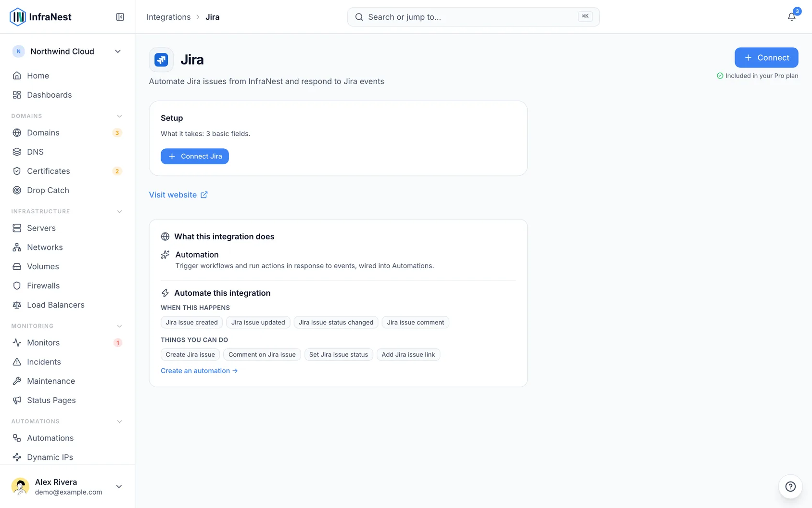
Task: Open DNS settings in the sidebar
Action: pos(67,152)
